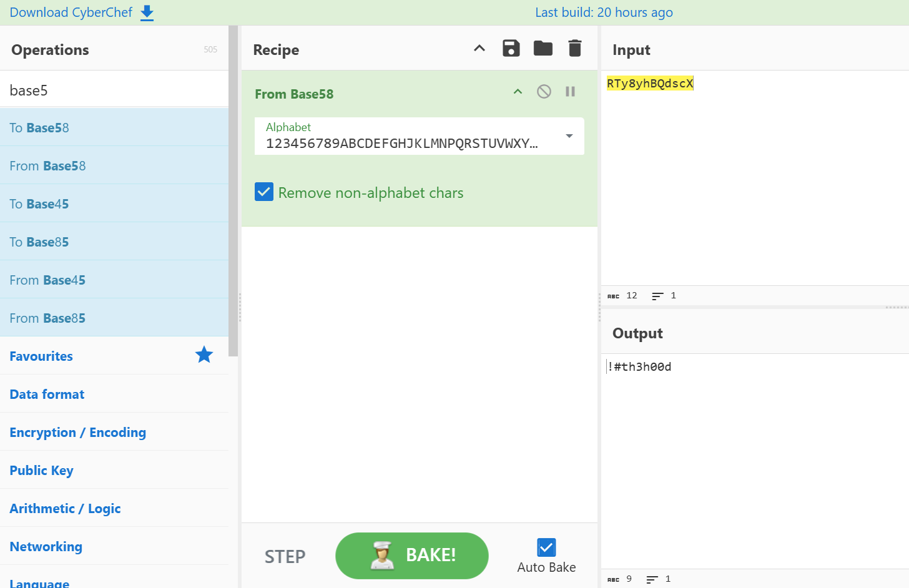Click the input line count icon
This screenshot has height=588, width=909.
coord(657,296)
